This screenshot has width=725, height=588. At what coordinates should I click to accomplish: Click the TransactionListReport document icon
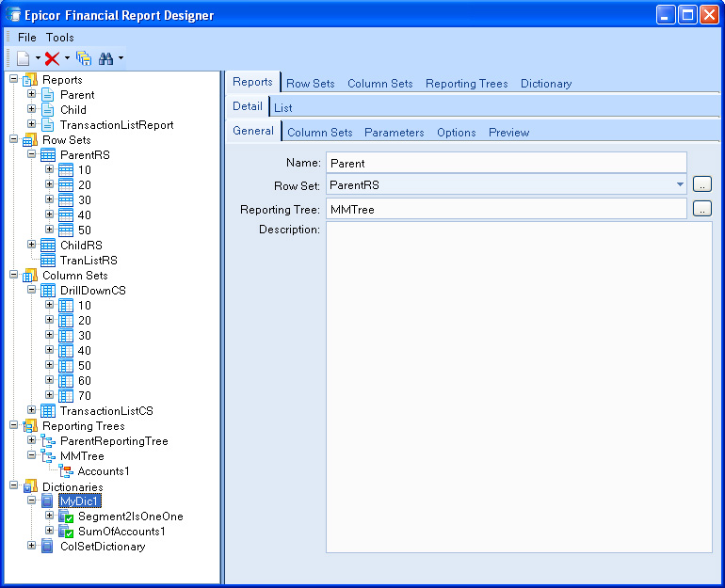coord(48,125)
